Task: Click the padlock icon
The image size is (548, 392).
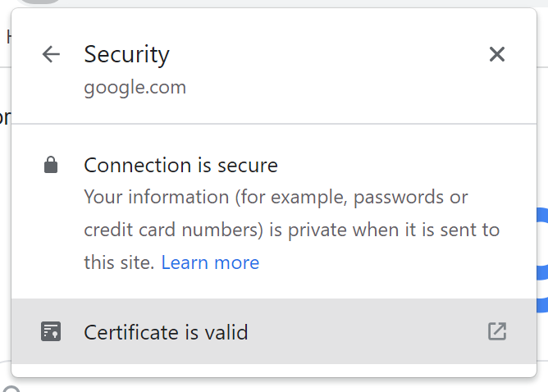Action: coord(51,166)
